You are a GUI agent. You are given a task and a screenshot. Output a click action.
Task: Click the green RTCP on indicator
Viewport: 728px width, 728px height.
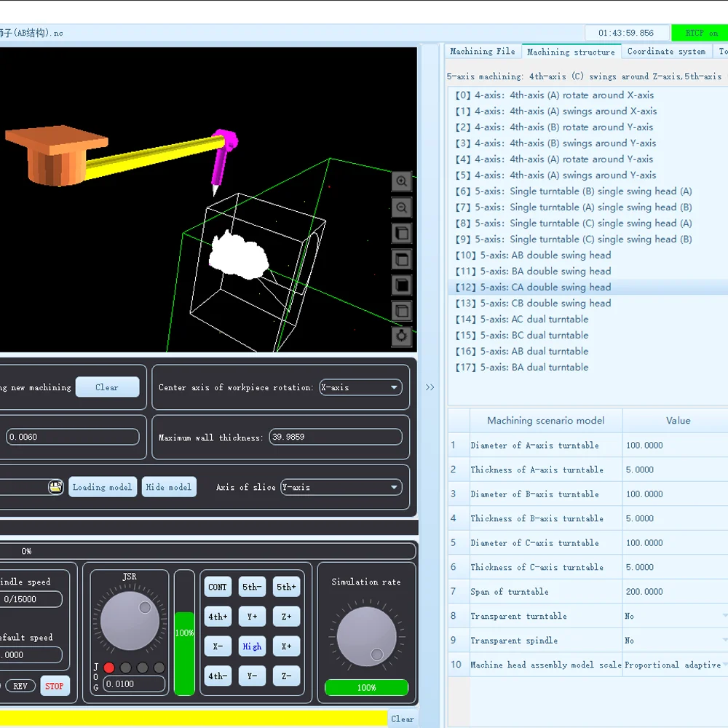700,33
